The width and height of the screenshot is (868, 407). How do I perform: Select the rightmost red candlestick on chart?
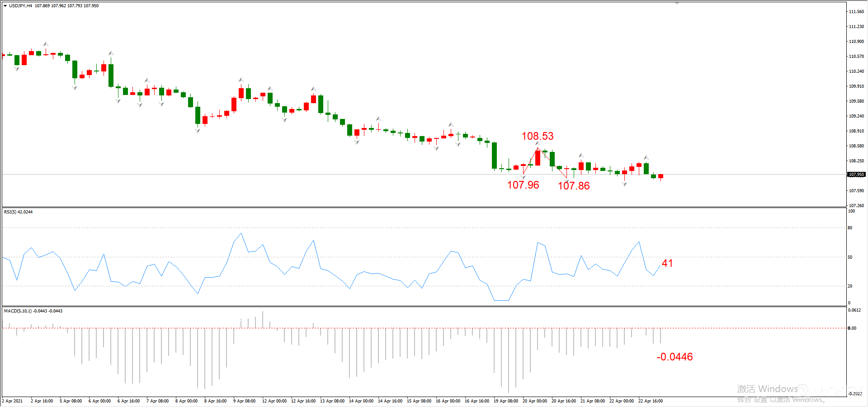[x=661, y=176]
